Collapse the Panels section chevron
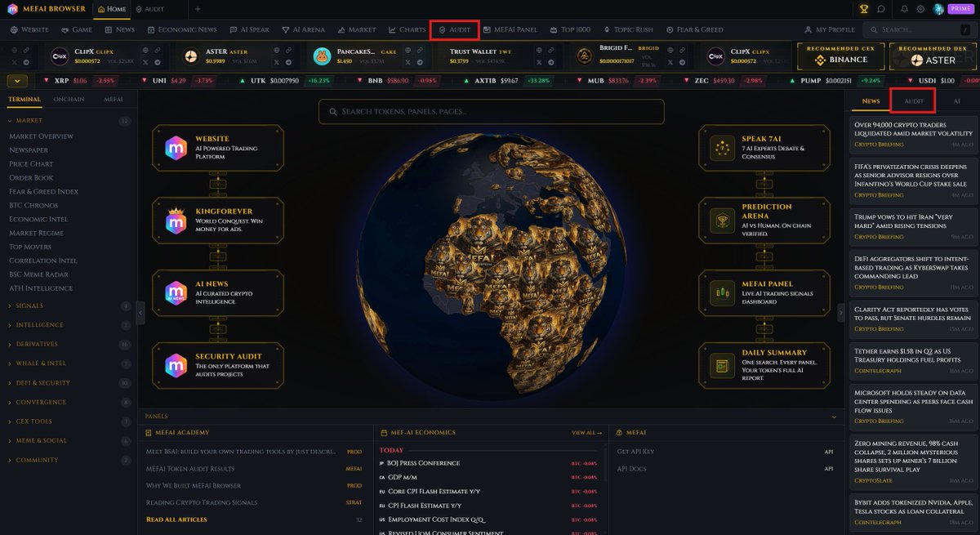The width and height of the screenshot is (980, 535). pyautogui.click(x=834, y=417)
